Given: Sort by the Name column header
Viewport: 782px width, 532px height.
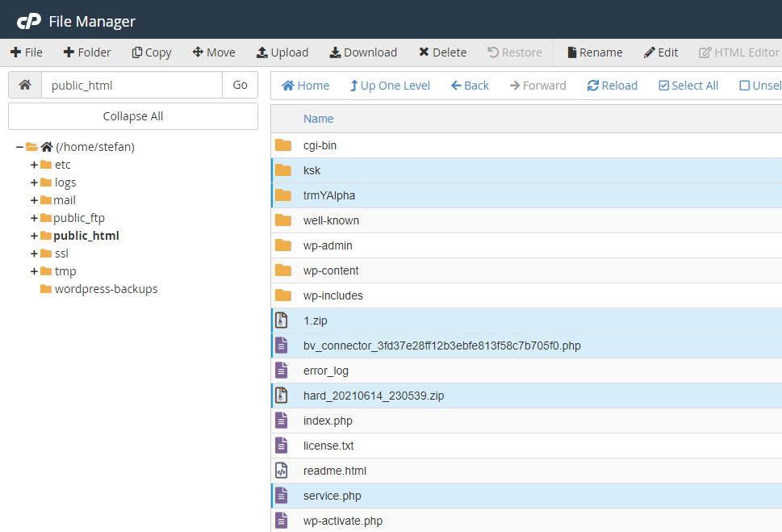Looking at the screenshot, I should tap(318, 119).
